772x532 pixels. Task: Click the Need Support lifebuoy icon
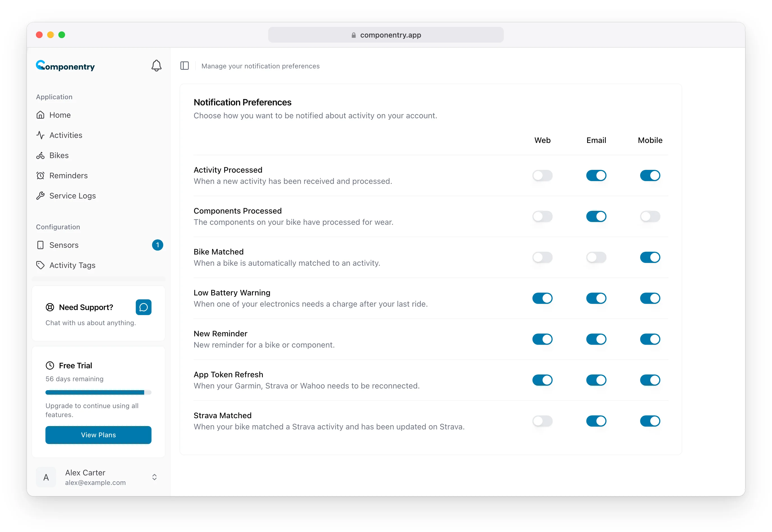(50, 307)
